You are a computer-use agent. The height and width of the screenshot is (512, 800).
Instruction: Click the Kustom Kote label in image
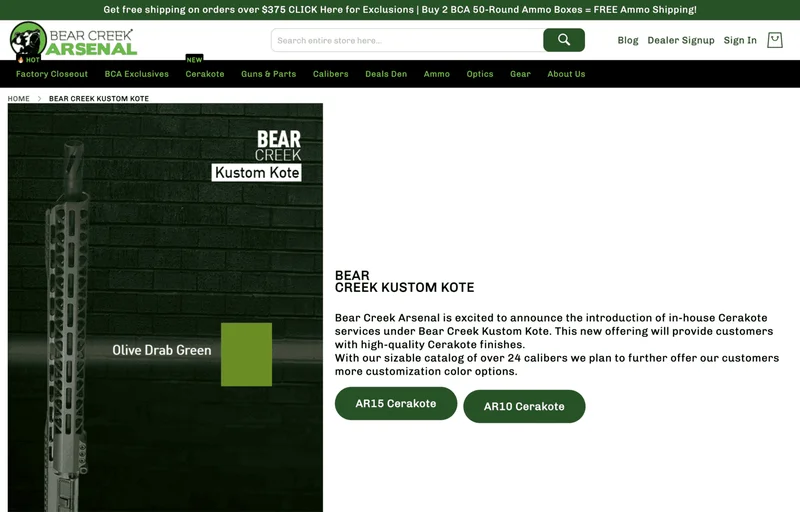click(257, 172)
